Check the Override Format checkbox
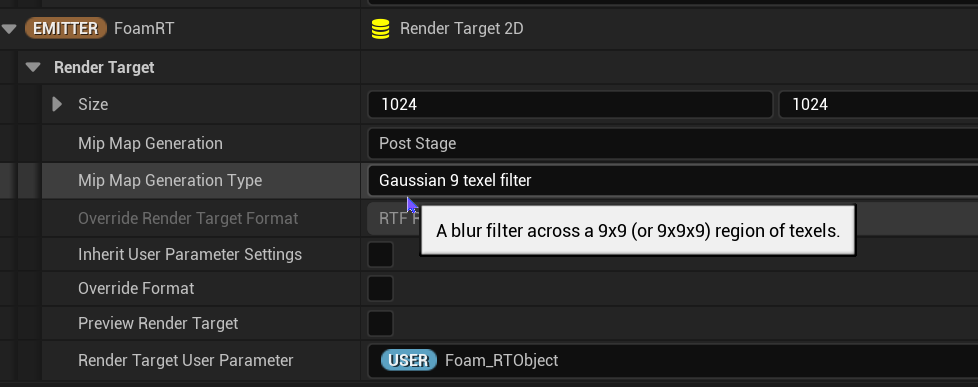 (x=380, y=288)
